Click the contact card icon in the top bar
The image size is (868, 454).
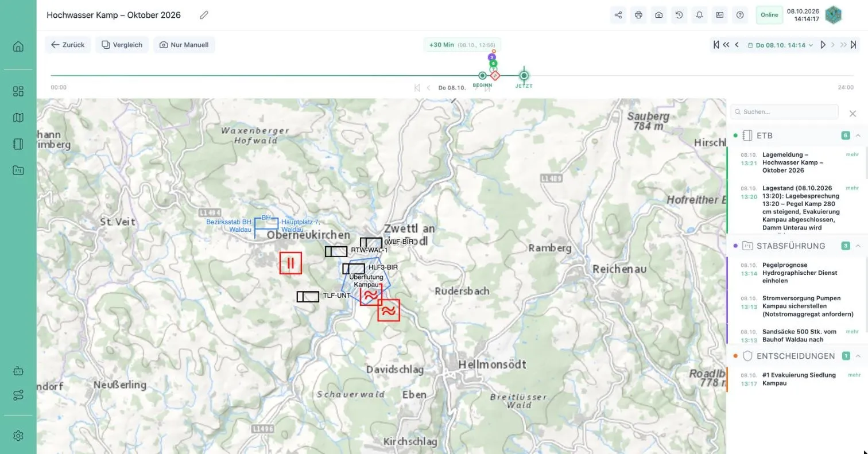click(x=719, y=15)
